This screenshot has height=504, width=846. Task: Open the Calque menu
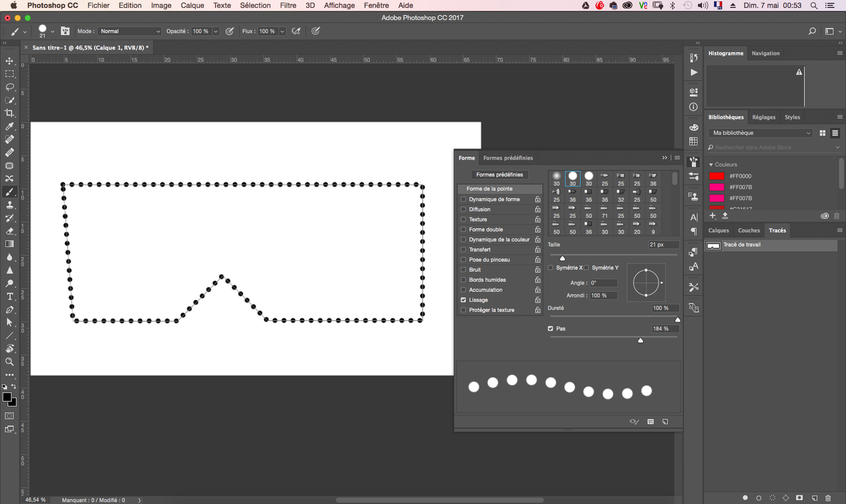pos(192,5)
